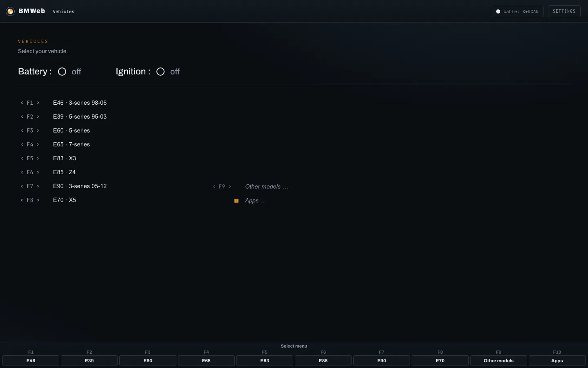This screenshot has width=588, height=368.
Task: Click the < F2 > key hint
Action: click(x=30, y=117)
